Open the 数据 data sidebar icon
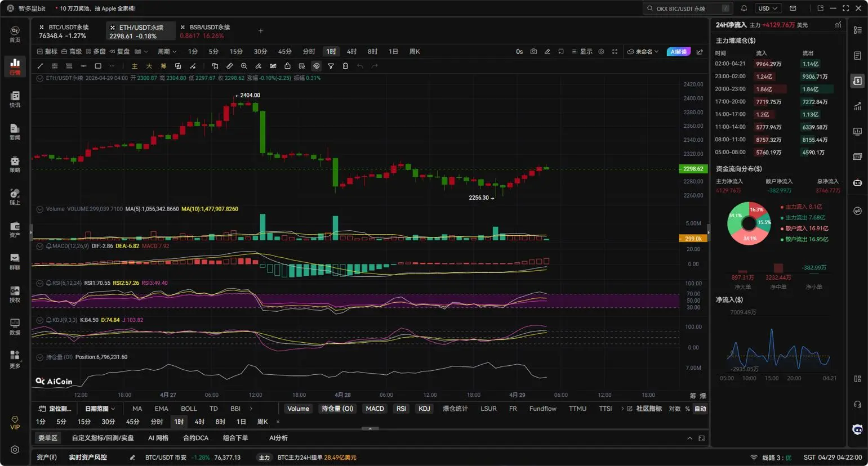 pos(15,326)
